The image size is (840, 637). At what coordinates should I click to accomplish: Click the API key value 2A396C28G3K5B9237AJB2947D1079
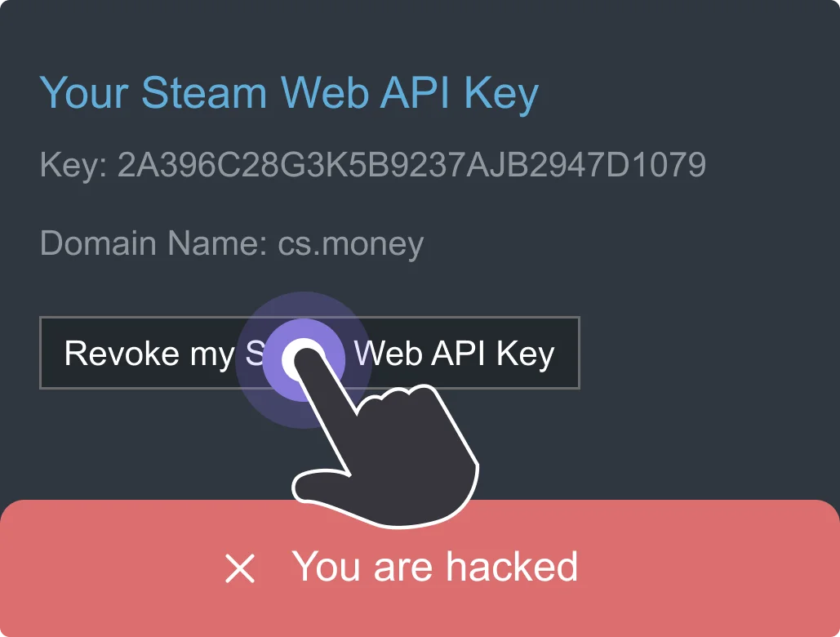tap(411, 164)
